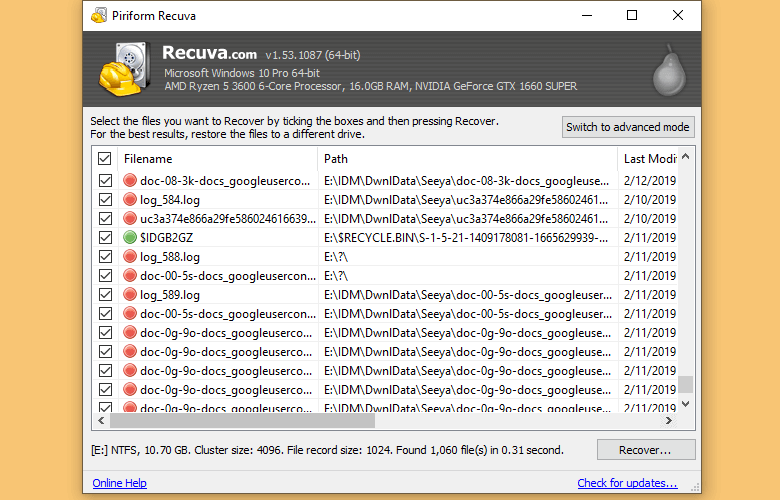Close the Piriform Recuva window
780x500 pixels.
click(678, 15)
